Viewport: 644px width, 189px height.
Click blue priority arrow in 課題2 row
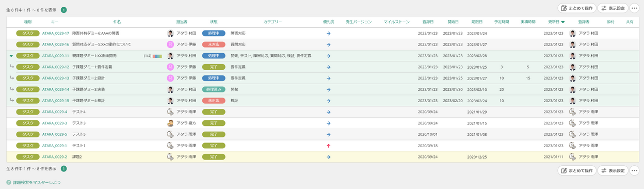click(328, 157)
